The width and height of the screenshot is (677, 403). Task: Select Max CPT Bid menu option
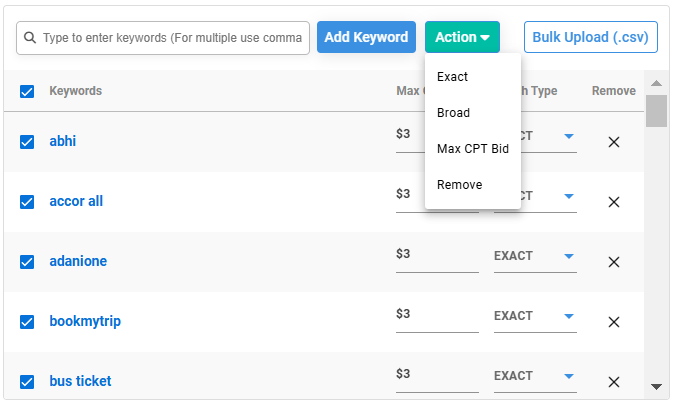[x=473, y=149]
